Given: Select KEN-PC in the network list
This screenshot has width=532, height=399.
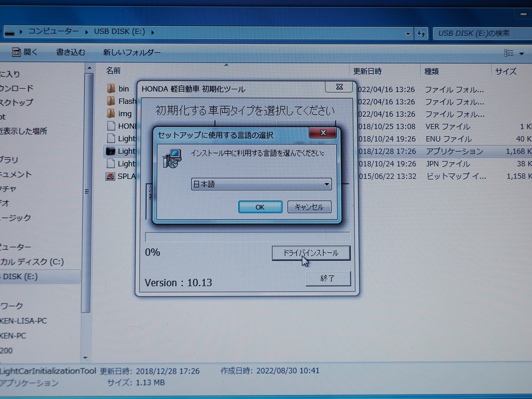Looking at the screenshot, I should (x=13, y=336).
